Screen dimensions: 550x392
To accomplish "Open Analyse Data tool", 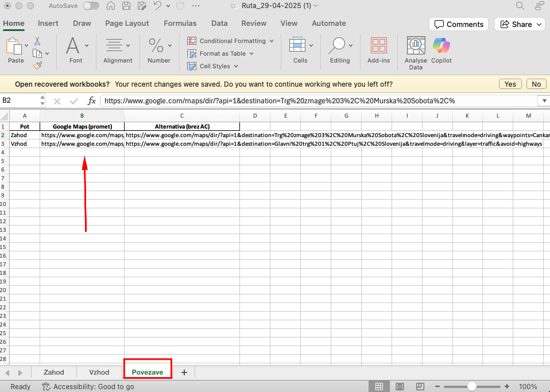I will (416, 46).
